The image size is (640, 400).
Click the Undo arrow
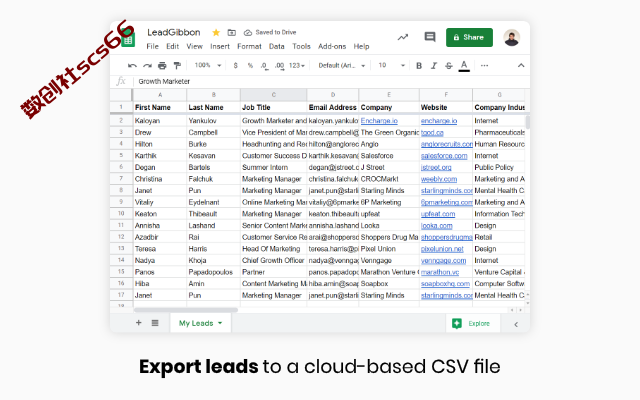(132, 65)
